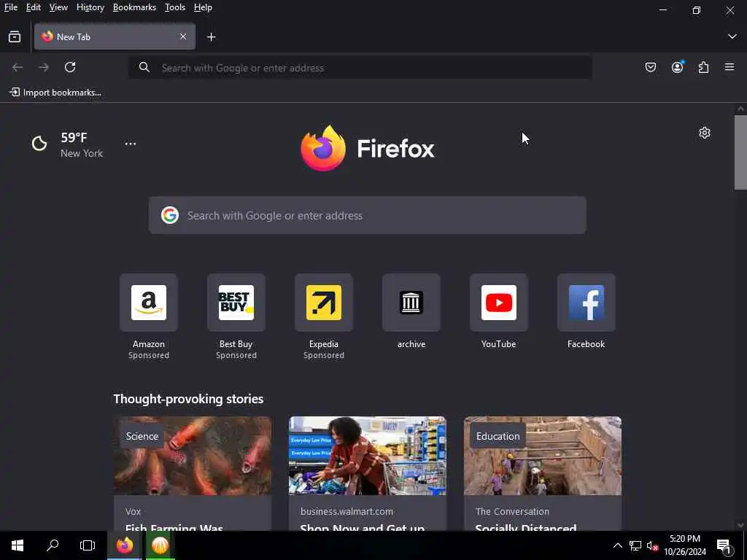Click the Firefox logo on the page

(x=368, y=148)
